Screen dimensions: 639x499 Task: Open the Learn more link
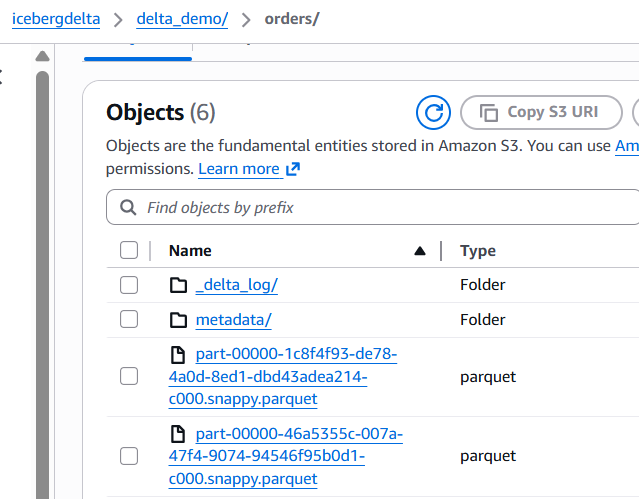click(x=239, y=169)
